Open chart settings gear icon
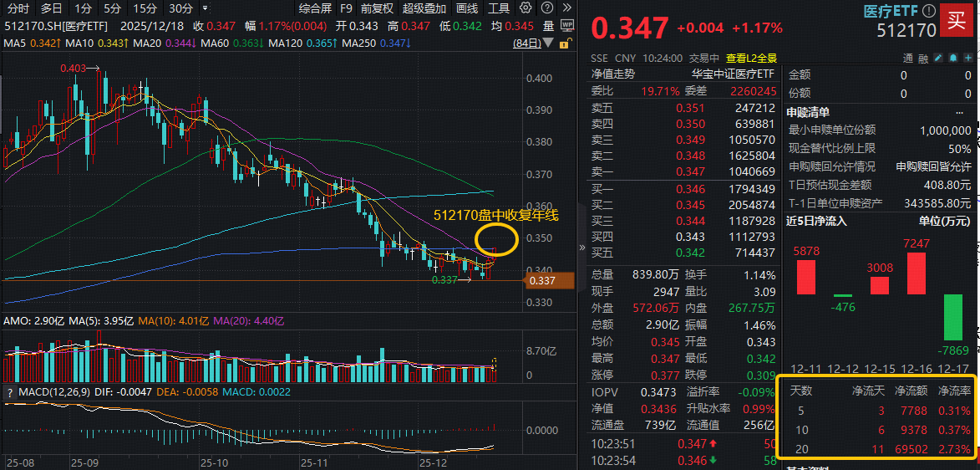The height and width of the screenshot is (470, 980). pos(525,8)
